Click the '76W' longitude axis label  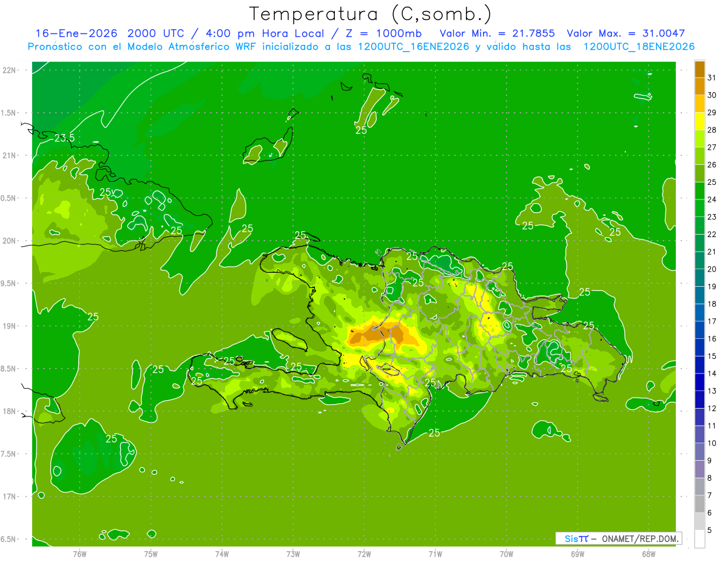[x=79, y=554]
